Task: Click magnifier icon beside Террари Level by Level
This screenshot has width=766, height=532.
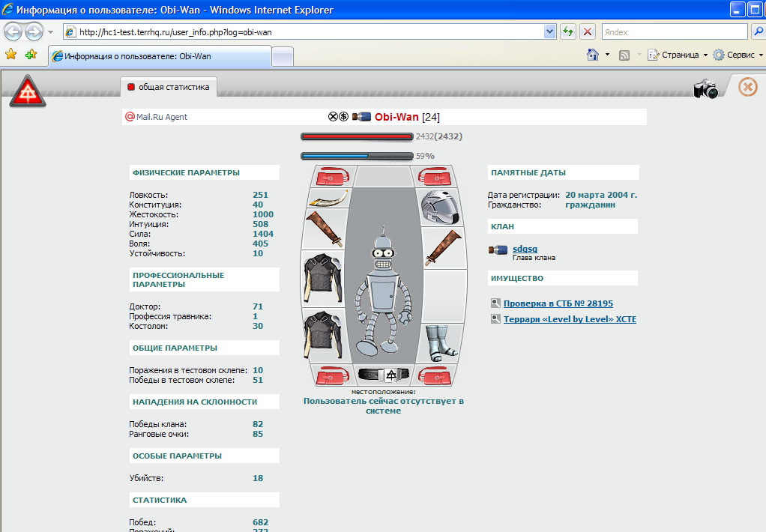Action: click(495, 319)
